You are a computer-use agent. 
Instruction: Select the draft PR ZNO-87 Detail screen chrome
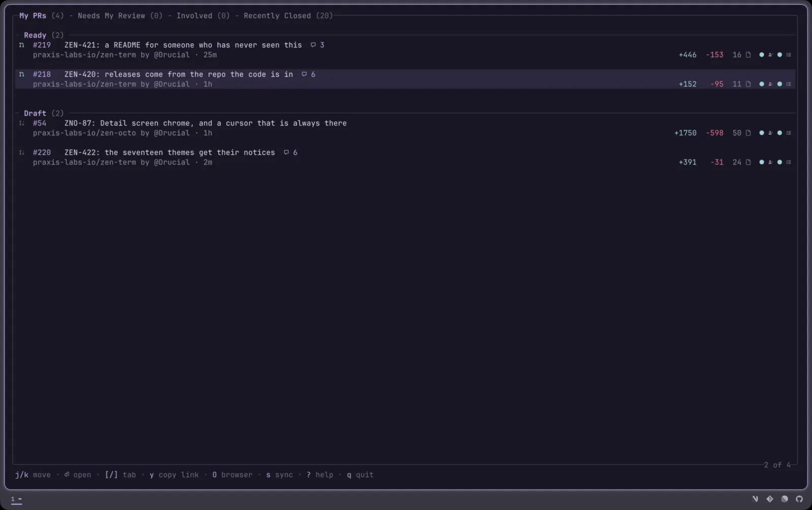405,128
